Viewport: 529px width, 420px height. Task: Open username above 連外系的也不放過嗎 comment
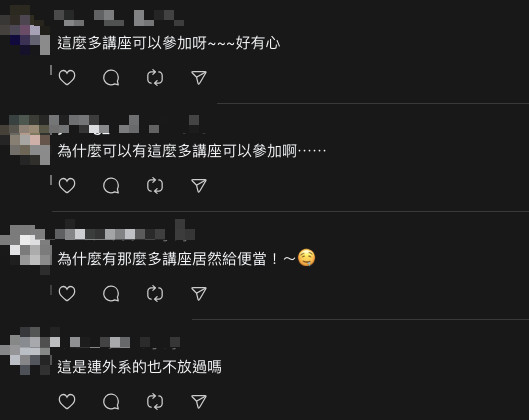click(125, 342)
